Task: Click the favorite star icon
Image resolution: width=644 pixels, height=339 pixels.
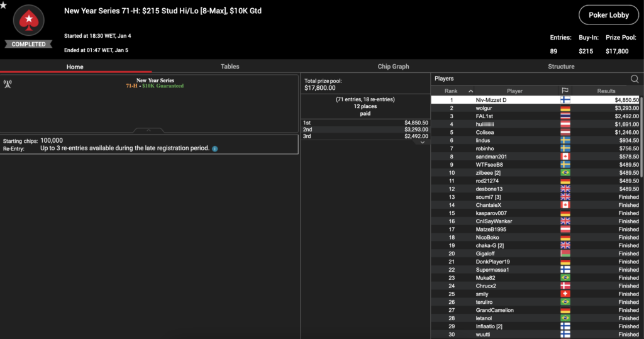Action: point(3,5)
